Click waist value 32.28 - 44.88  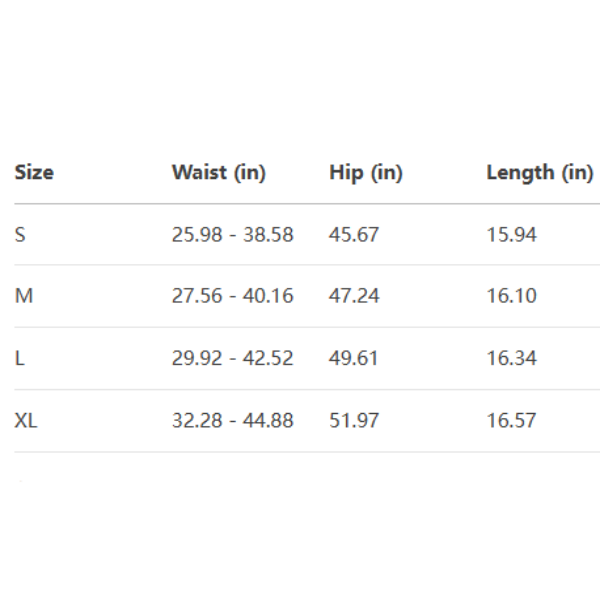click(x=232, y=420)
